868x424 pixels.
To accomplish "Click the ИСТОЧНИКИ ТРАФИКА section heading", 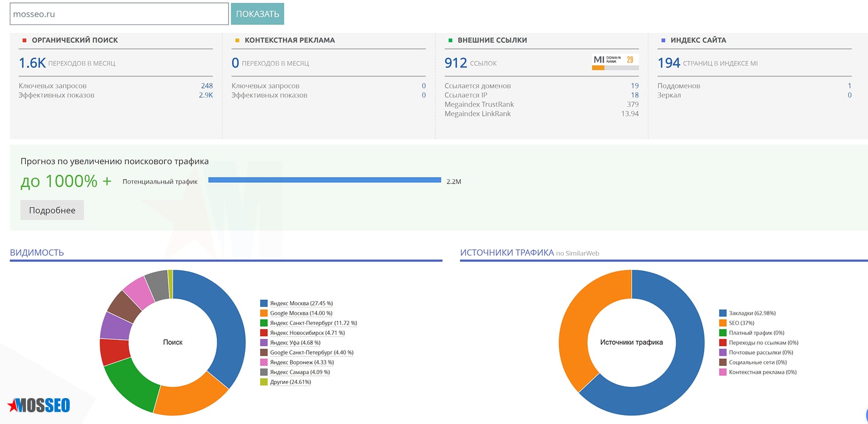I will click(507, 253).
